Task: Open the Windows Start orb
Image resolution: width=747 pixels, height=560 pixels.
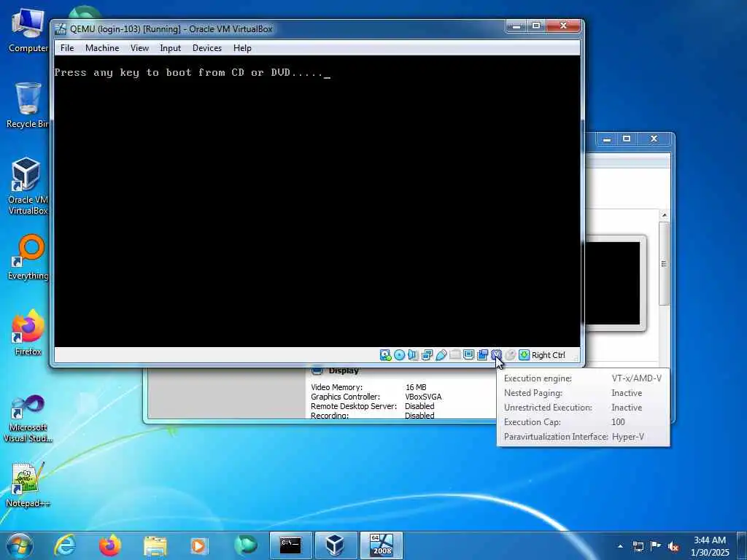Action: [20, 545]
